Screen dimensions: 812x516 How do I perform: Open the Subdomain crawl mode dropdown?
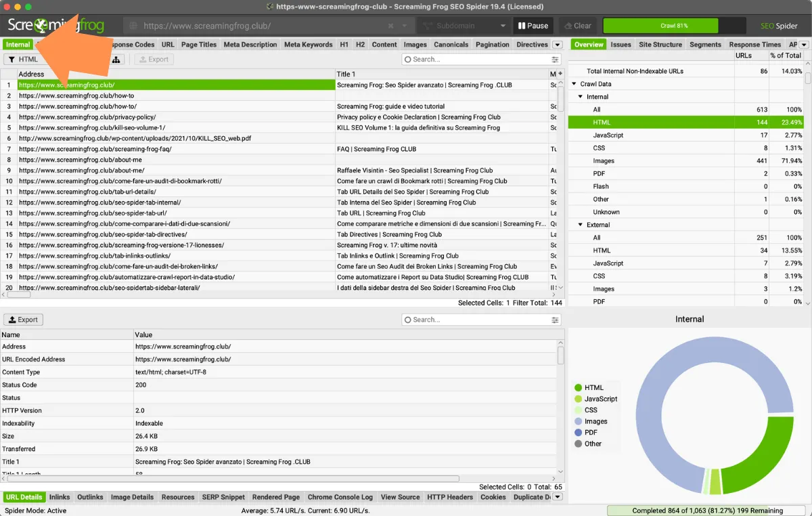pyautogui.click(x=463, y=26)
